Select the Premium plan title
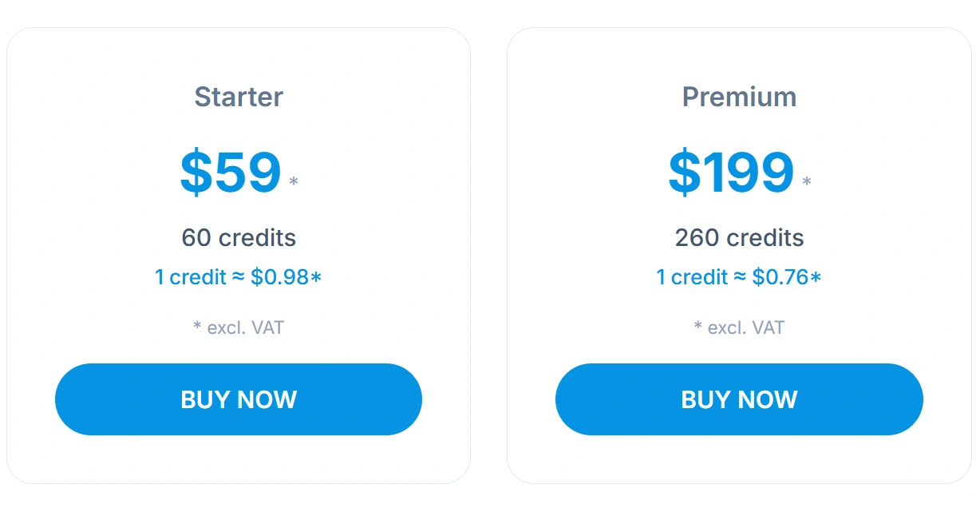The image size is (980, 512). click(x=739, y=97)
